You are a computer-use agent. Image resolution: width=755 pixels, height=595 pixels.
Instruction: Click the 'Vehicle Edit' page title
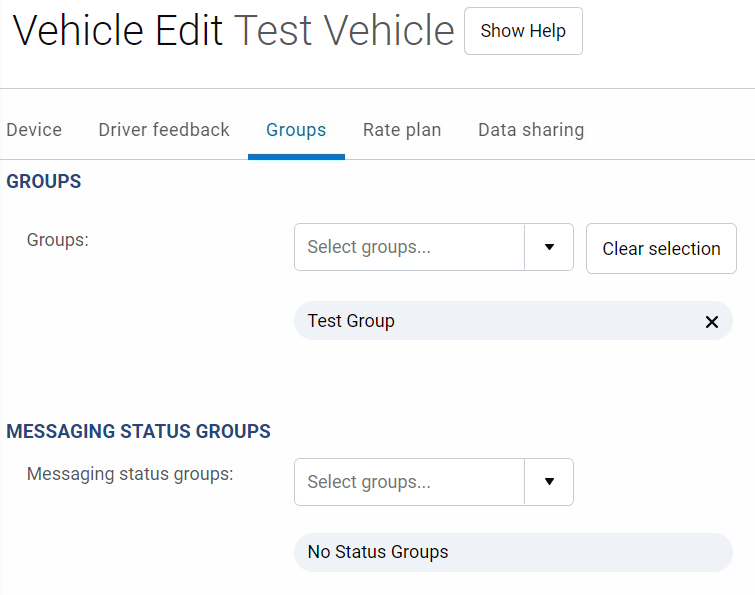click(118, 32)
